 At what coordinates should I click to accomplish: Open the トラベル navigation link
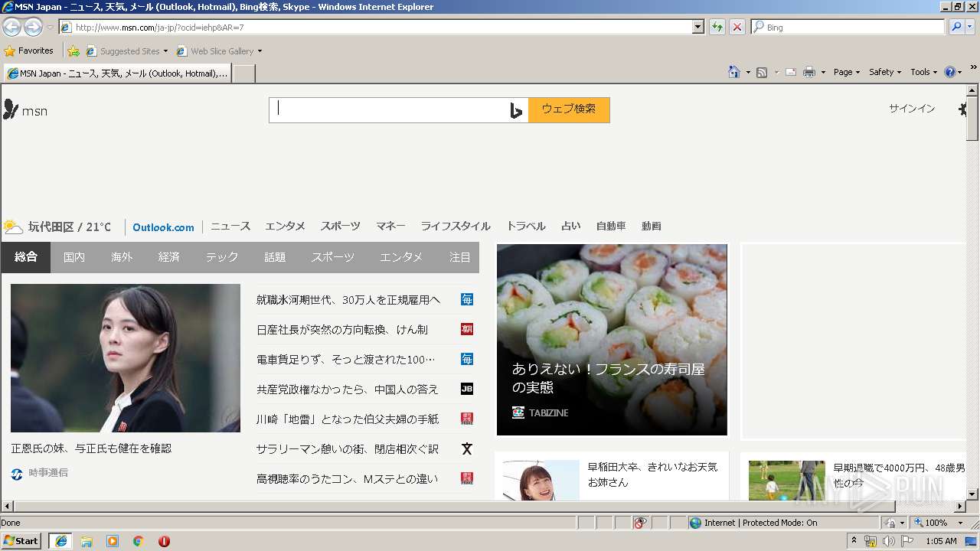526,227
